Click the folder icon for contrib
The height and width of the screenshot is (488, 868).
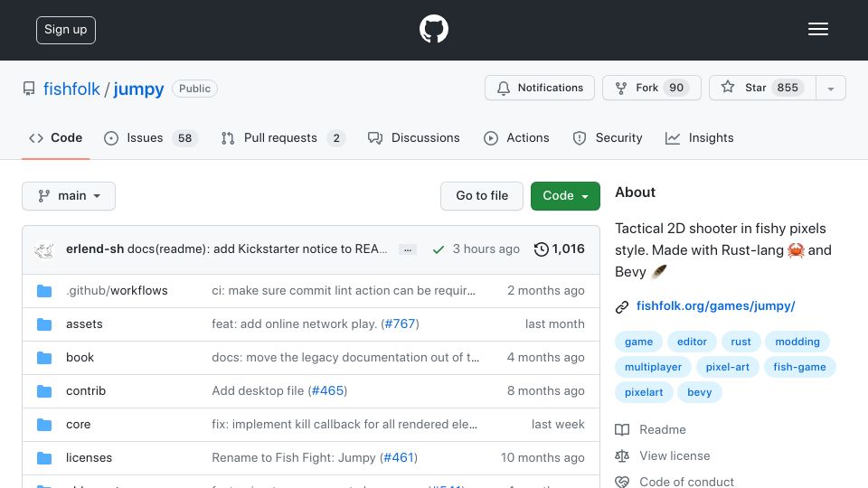pos(44,391)
